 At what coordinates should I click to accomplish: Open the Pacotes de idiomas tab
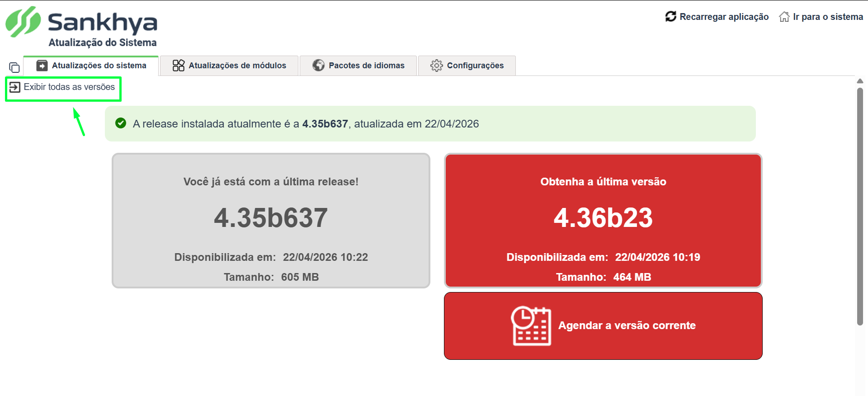358,66
